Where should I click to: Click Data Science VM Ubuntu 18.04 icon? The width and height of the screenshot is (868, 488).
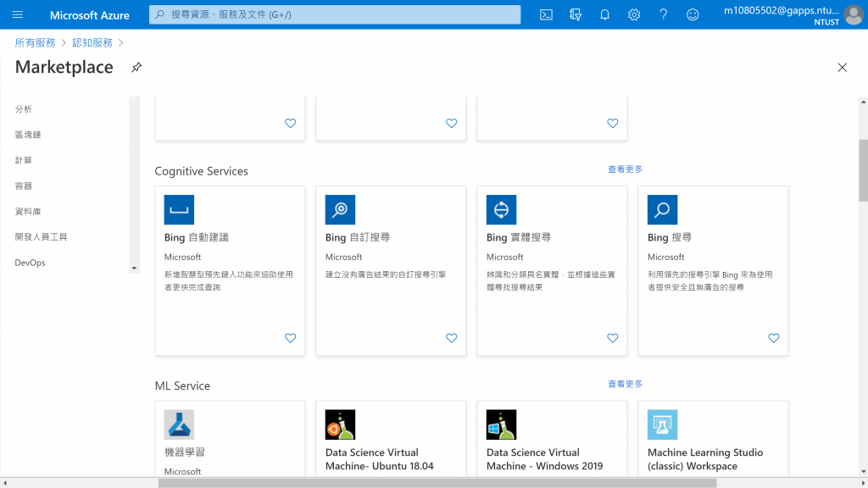pyautogui.click(x=340, y=424)
